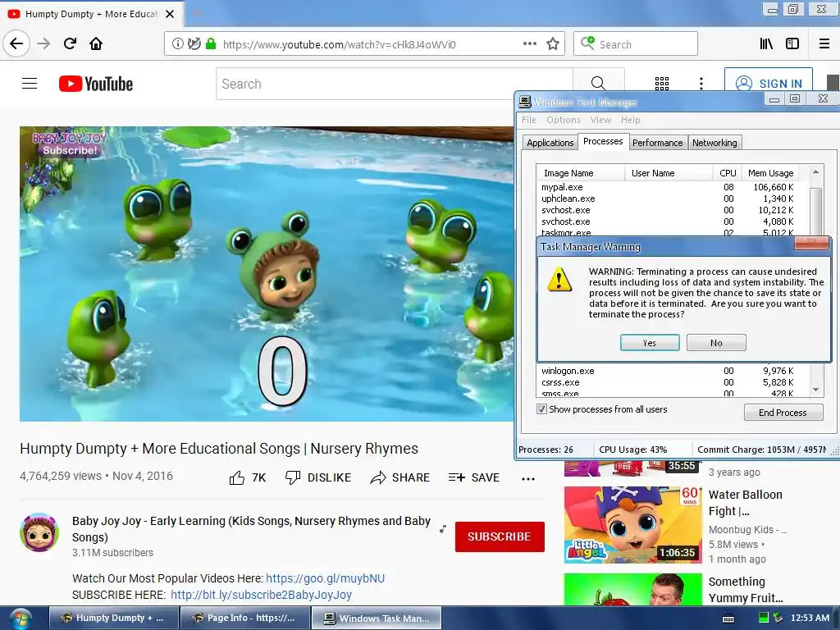Open page actions three-dot menu in address bar
This screenshot has width=840, height=630.
(529, 44)
